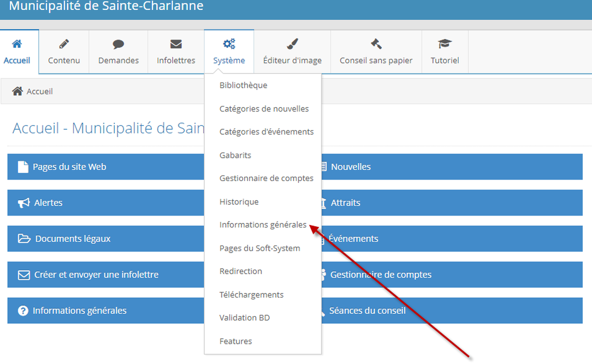Click the pencil icon above Contenu
592x364 pixels.
(64, 44)
